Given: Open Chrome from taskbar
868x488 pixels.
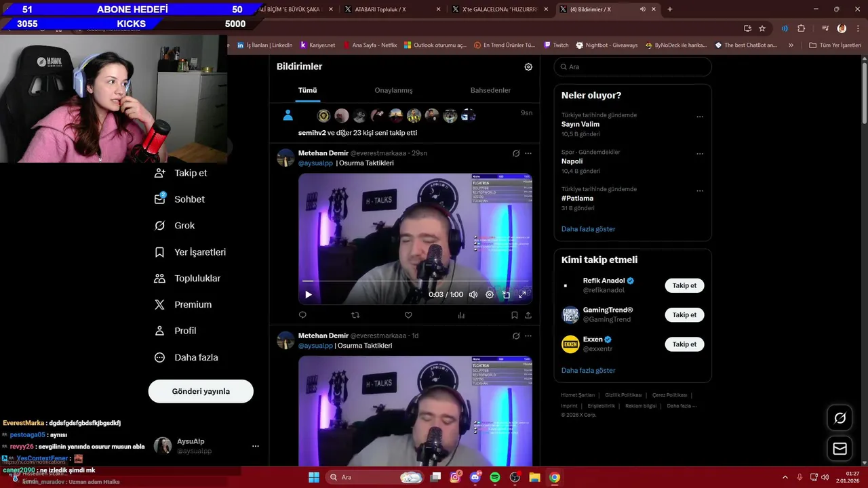Looking at the screenshot, I should tap(555, 477).
